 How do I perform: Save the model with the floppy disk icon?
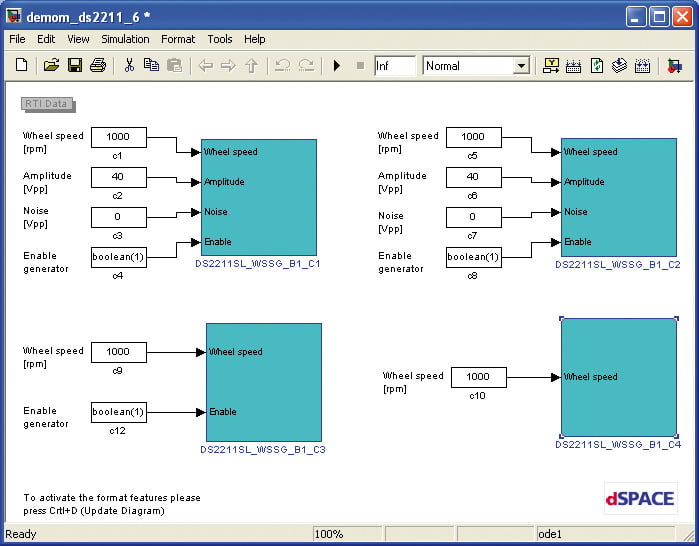(x=74, y=66)
